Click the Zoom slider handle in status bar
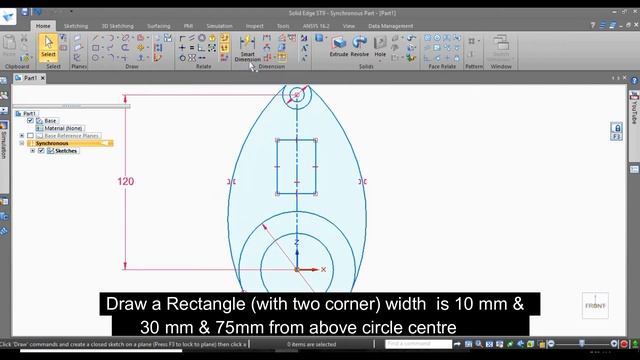Screen dimensions: 640x360 582,344
